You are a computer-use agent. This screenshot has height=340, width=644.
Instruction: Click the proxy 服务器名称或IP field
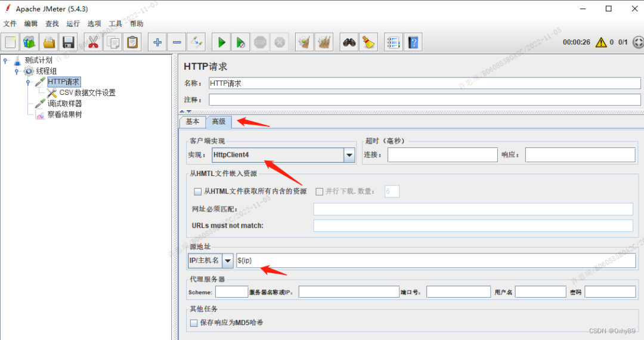[349, 292]
